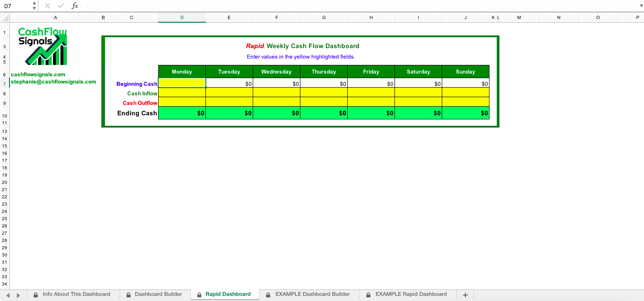Click the plus icon to add a sheet

465,295
